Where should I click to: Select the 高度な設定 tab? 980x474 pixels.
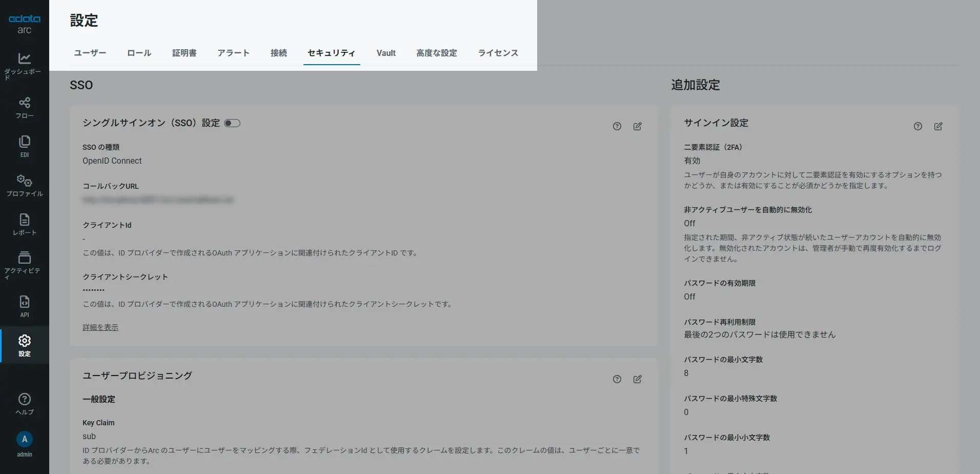click(436, 53)
